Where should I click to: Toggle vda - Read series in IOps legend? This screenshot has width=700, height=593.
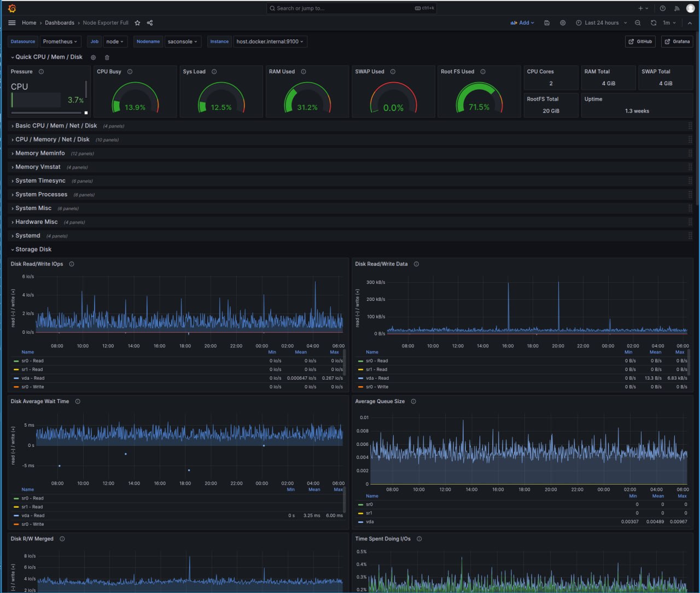tap(33, 378)
